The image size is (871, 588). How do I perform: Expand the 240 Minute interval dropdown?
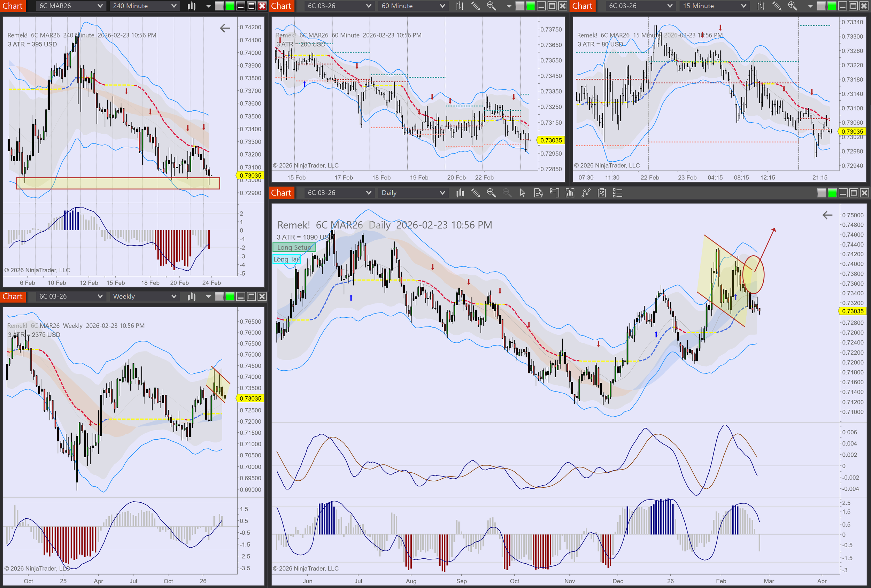point(144,6)
